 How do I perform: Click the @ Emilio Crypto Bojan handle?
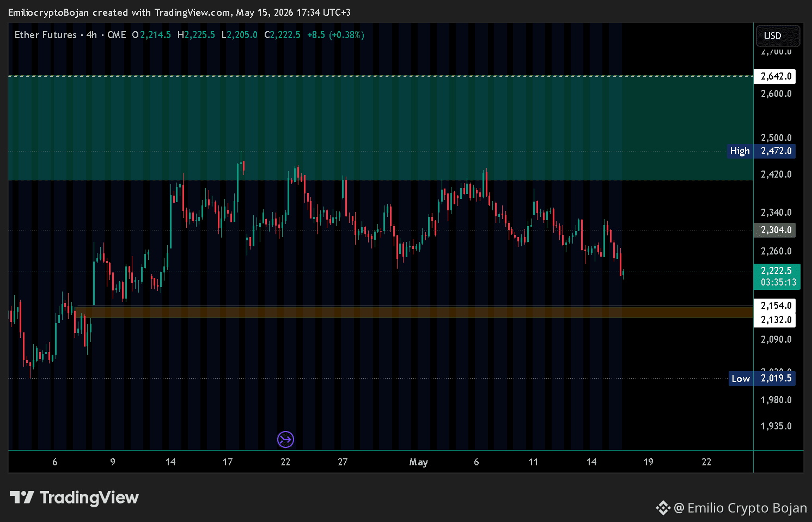pyautogui.click(x=740, y=508)
